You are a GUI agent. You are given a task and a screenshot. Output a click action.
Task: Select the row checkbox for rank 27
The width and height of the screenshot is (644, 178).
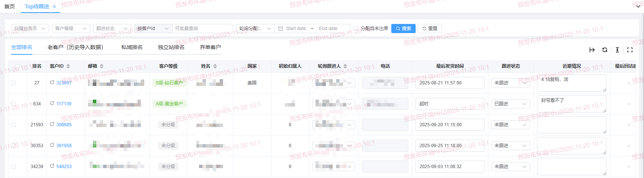pos(13,83)
